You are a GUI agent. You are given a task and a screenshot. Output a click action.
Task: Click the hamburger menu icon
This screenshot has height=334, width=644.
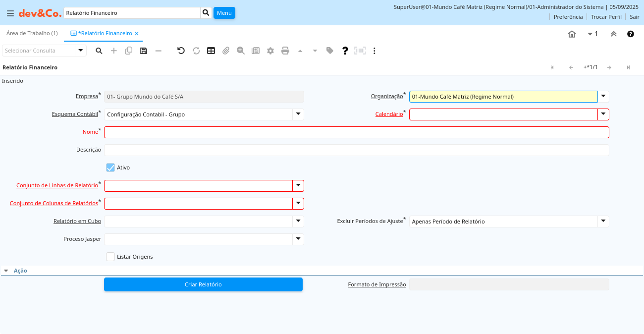click(x=10, y=13)
